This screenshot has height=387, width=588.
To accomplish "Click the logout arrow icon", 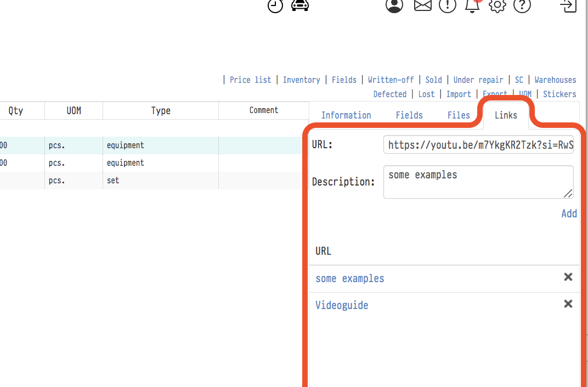I will click(568, 5).
